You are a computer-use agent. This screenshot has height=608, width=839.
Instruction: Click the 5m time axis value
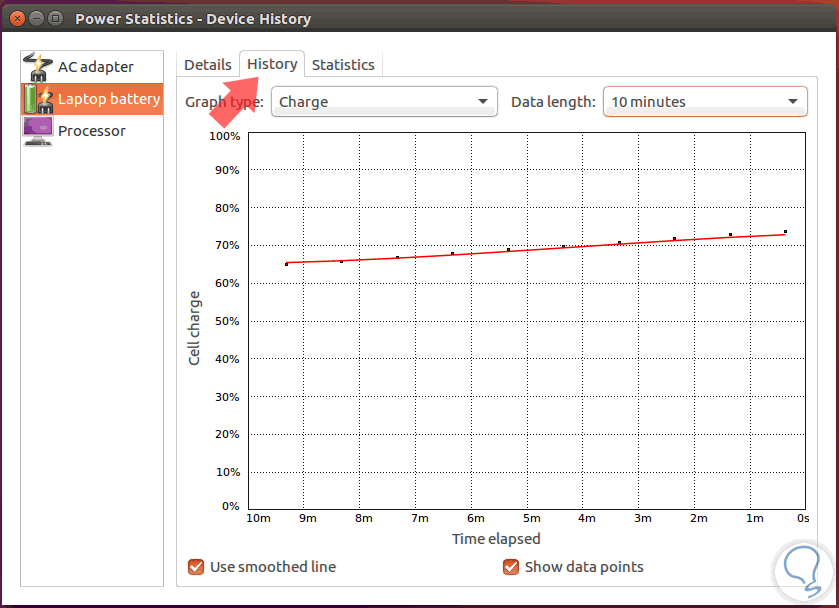(531, 518)
